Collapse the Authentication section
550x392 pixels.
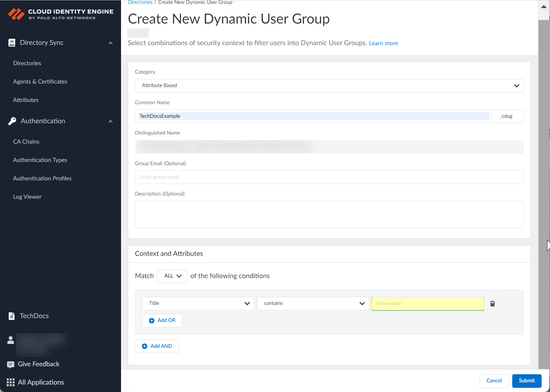(110, 121)
